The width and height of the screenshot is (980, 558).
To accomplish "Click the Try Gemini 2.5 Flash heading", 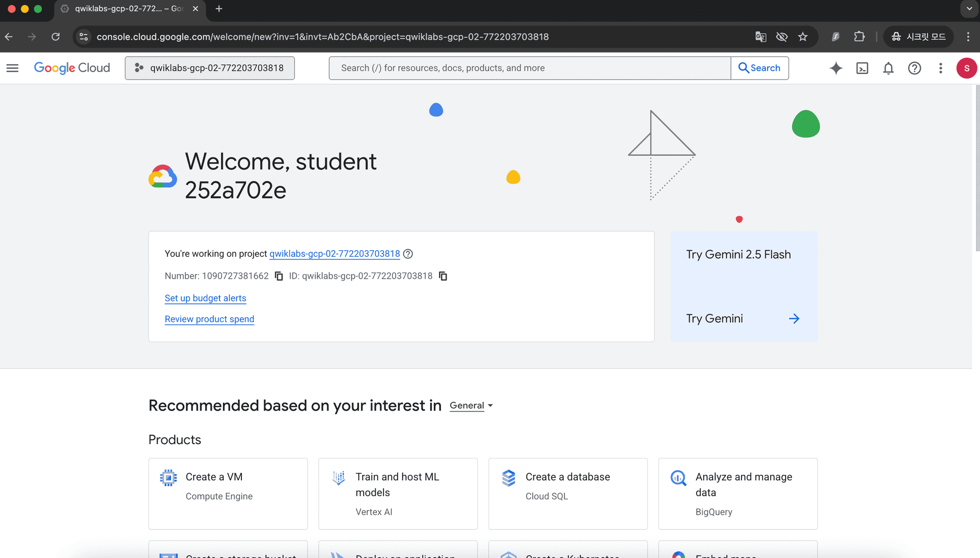I will coord(738,254).
